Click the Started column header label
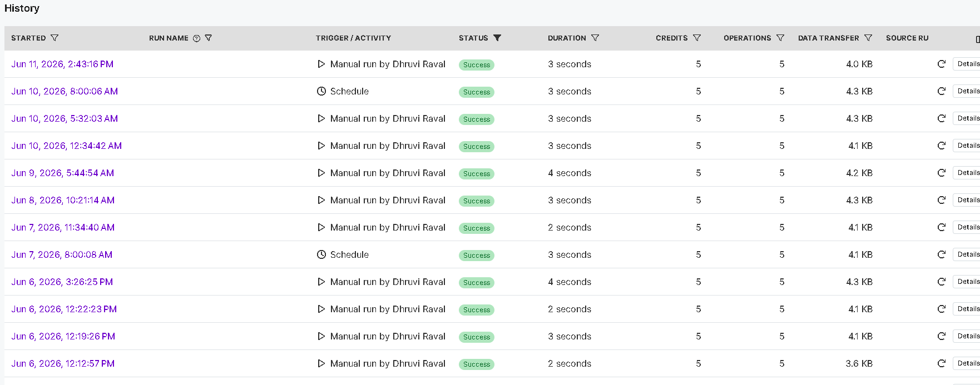 28,38
